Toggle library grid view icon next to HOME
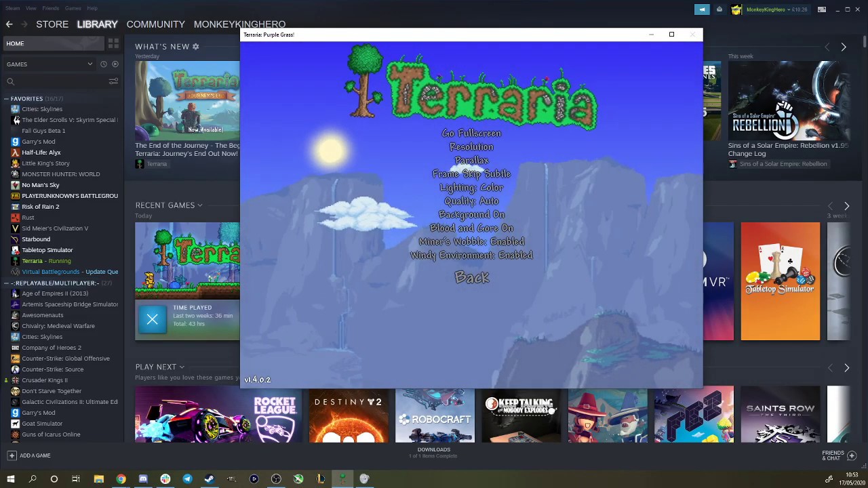Screen dimensions: 868x488 pyautogui.click(x=113, y=43)
